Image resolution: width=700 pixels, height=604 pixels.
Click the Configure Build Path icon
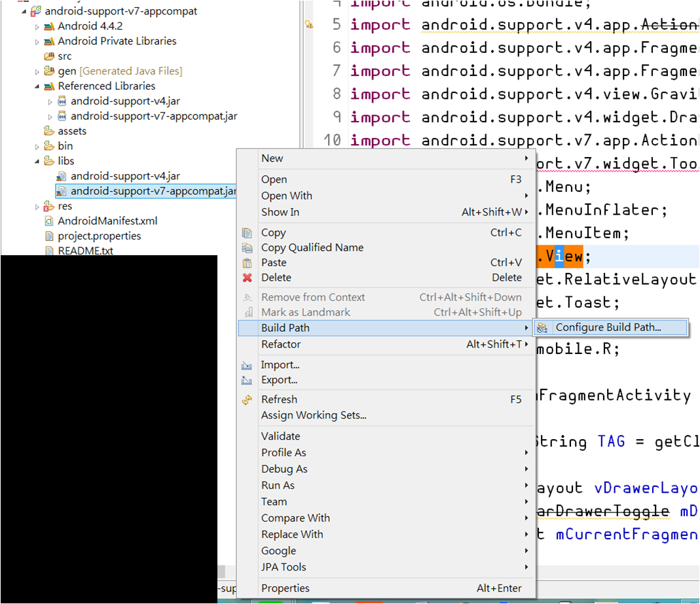click(x=542, y=328)
